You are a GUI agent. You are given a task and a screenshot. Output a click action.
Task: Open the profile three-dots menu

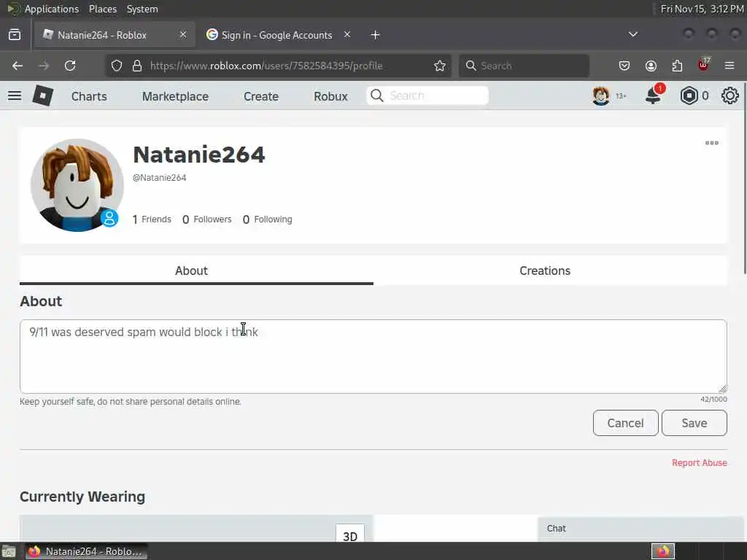tap(712, 143)
